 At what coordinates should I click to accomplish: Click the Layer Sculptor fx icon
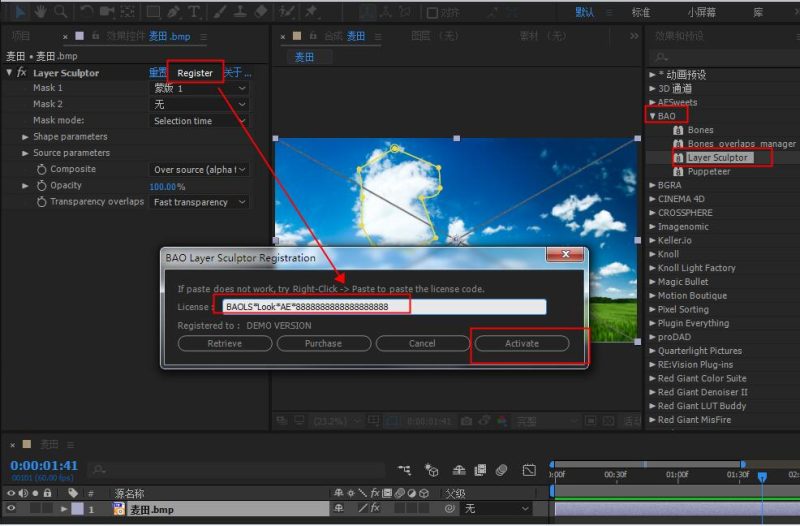[21, 72]
